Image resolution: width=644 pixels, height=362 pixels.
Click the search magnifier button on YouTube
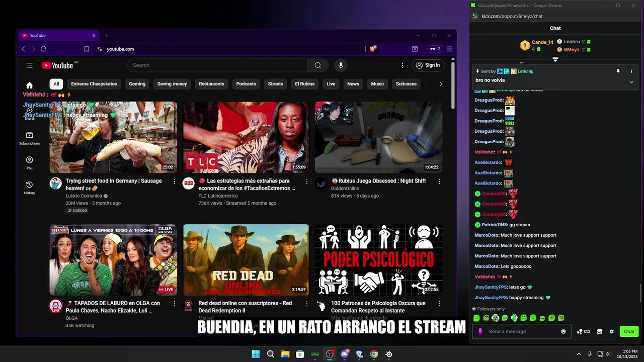coord(318,65)
